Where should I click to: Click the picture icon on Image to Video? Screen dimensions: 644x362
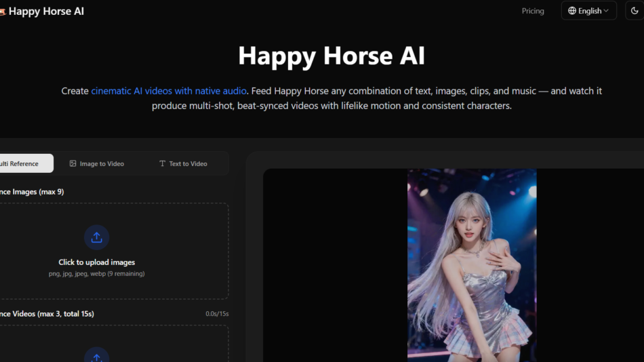pos(73,163)
